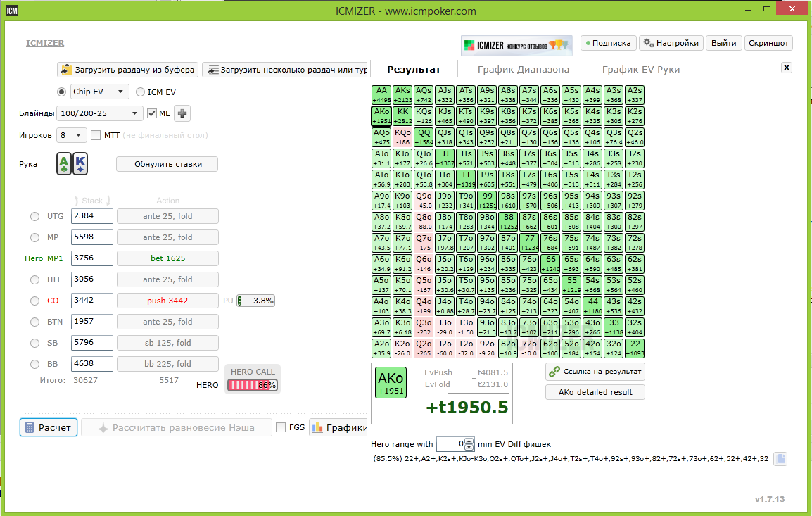Click the ICMIZER review contest banner
812x516 pixels.
(516, 45)
